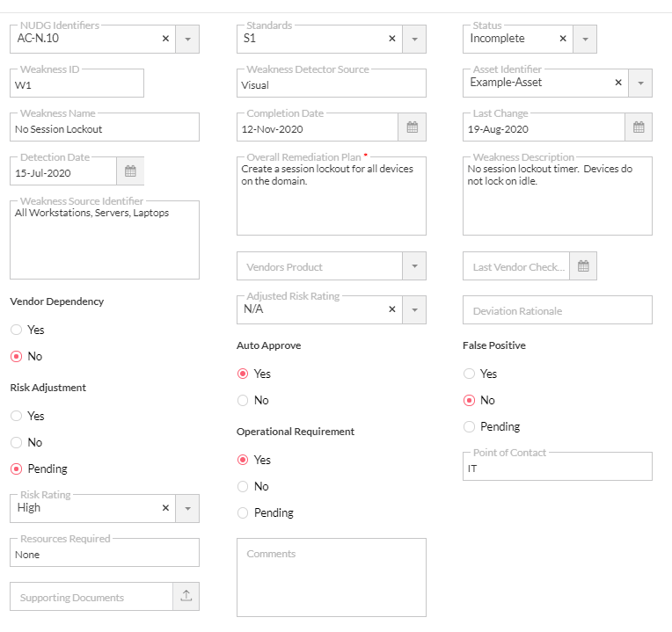Open the Detection Date calendar picker

coord(130,172)
